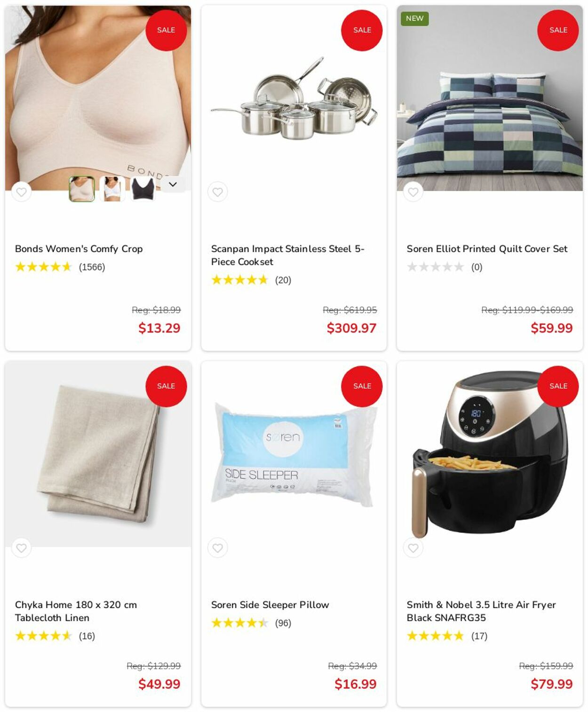Open Bonds Women's Comfy Crop product link

[x=79, y=249]
